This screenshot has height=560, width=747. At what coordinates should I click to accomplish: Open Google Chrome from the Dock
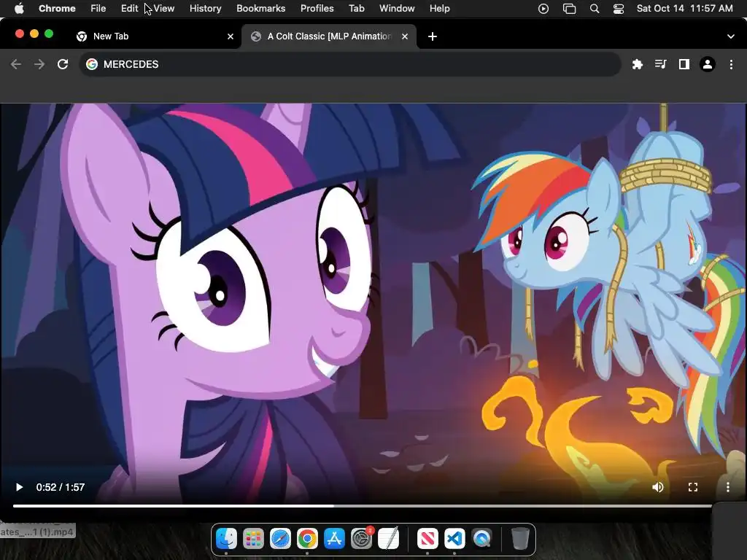click(x=307, y=539)
